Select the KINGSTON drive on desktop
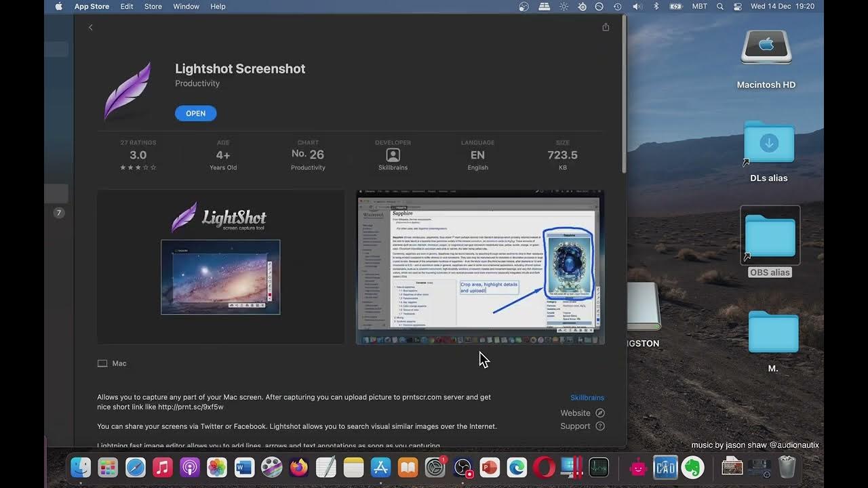The width and height of the screenshot is (868, 488). click(644, 316)
